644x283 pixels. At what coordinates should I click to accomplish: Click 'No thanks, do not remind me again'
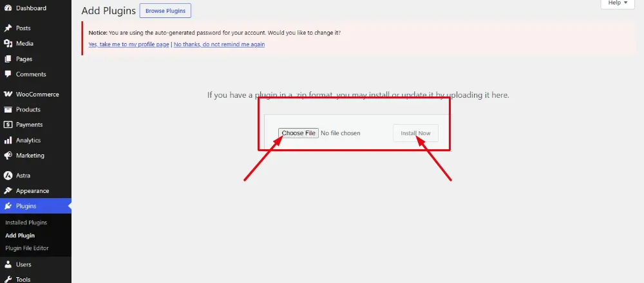(220, 44)
